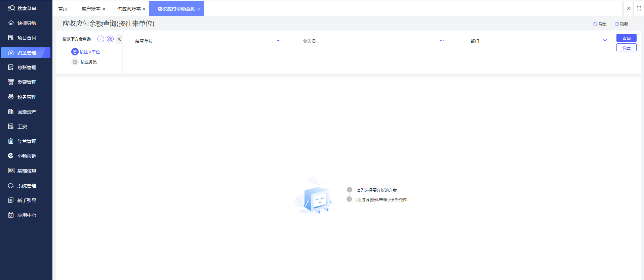Click the 应用中心 app icon

click(11, 215)
